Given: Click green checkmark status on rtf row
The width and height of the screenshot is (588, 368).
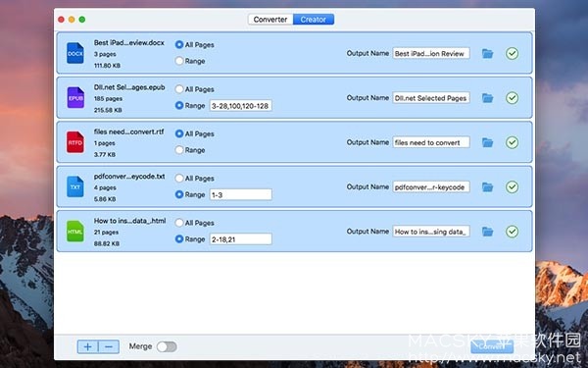Looking at the screenshot, I should [512, 142].
